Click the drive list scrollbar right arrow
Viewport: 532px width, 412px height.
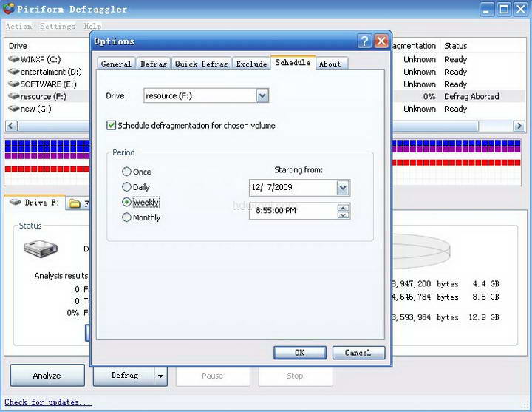tap(519, 126)
